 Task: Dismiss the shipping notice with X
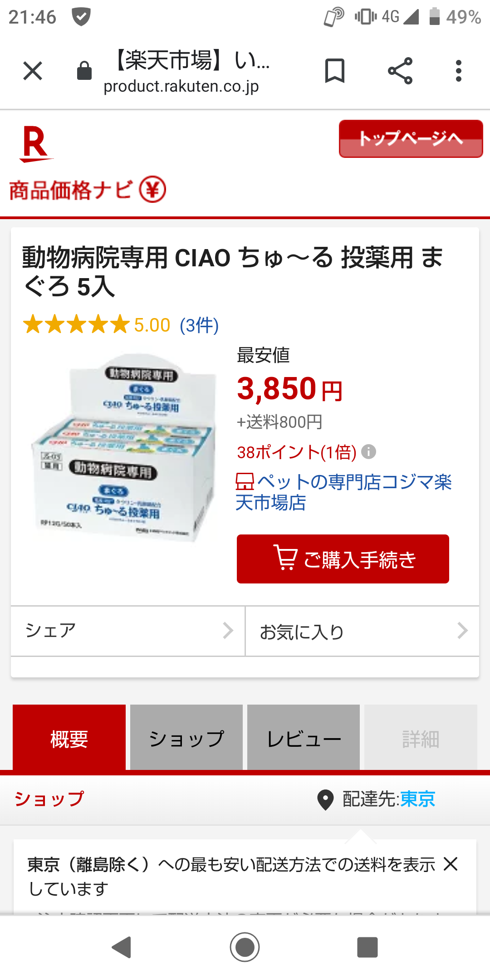[x=451, y=864]
